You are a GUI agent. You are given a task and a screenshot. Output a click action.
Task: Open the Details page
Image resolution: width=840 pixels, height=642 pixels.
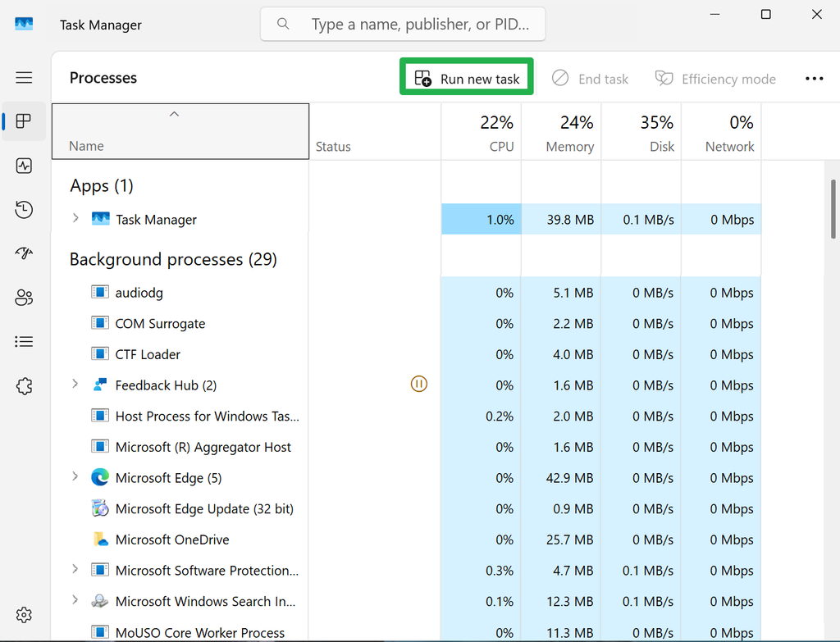[x=24, y=341]
